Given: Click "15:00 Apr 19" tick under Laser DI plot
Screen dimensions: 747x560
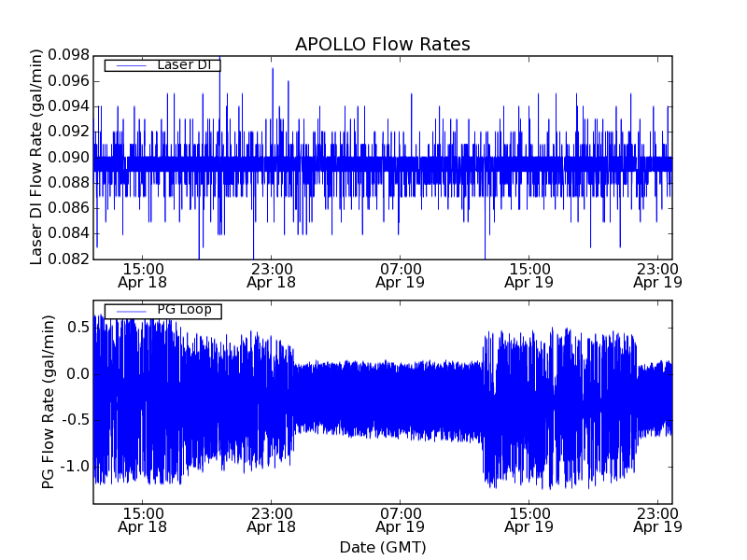Looking at the screenshot, I should click(529, 275).
